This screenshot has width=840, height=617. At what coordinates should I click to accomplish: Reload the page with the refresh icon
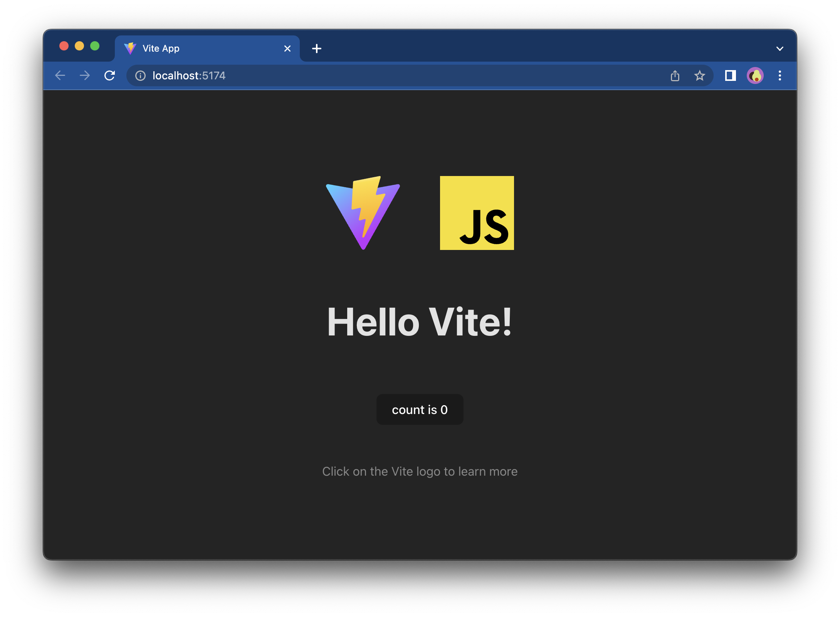(110, 75)
